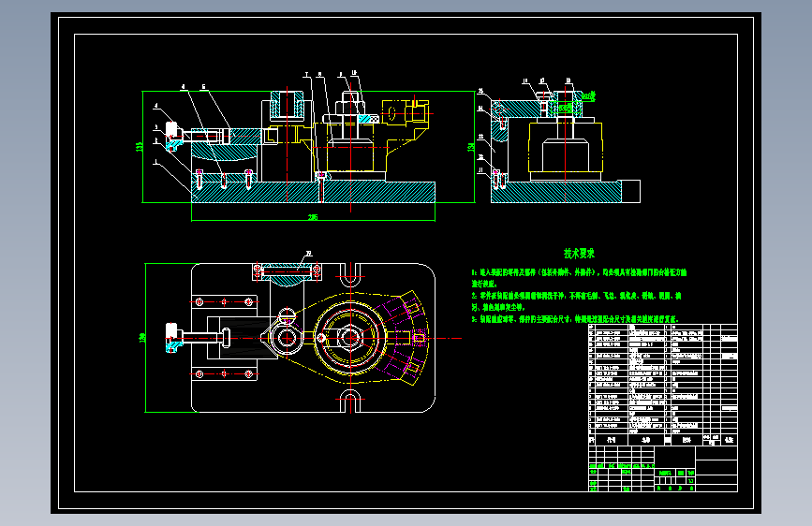Select the 134 dimension right of front view
The image size is (812, 526).
click(x=471, y=147)
